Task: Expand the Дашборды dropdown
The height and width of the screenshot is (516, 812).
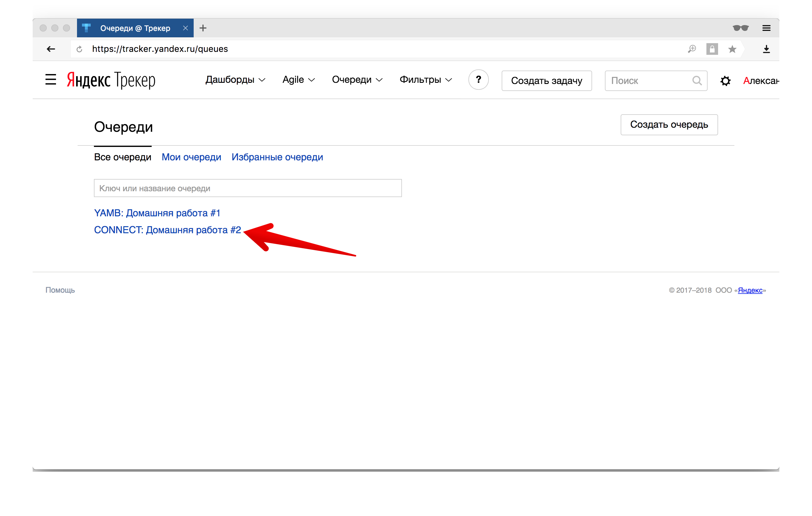Action: click(x=235, y=80)
